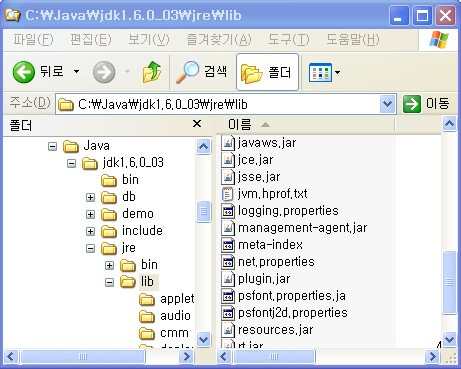Select the cmm folder in tree

coord(164,333)
